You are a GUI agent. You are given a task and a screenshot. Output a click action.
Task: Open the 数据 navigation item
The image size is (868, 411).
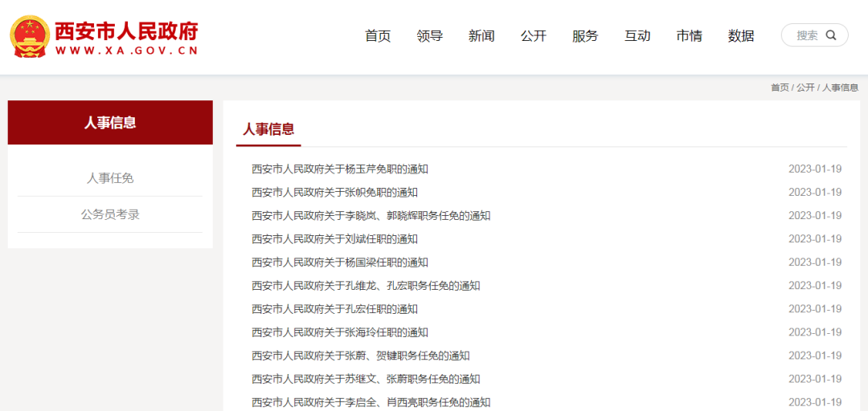(x=741, y=36)
